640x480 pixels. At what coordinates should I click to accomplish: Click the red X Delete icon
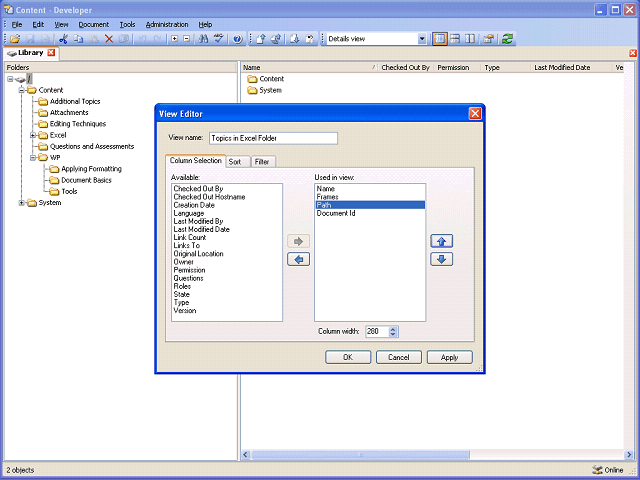tap(109, 39)
